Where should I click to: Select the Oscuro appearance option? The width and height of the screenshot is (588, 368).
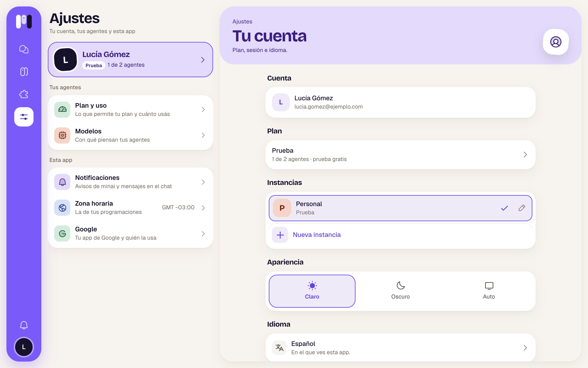click(400, 291)
